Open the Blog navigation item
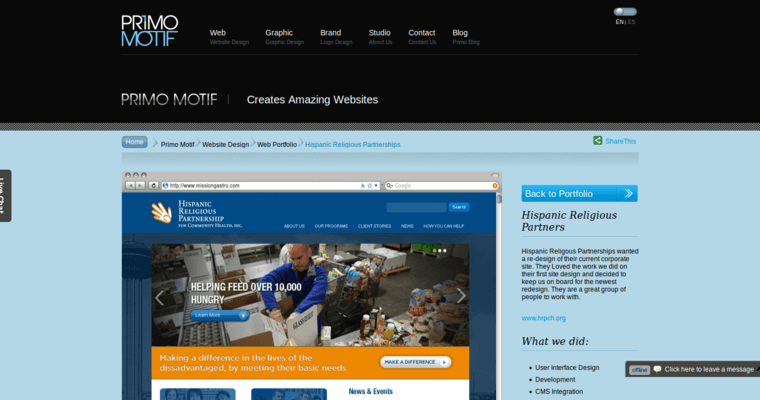The height and width of the screenshot is (400, 760). point(460,33)
